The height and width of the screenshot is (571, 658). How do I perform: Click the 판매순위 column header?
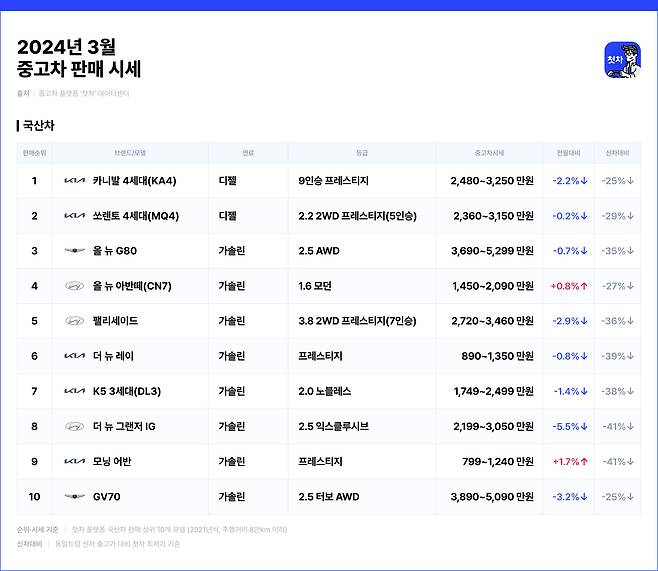[34, 153]
